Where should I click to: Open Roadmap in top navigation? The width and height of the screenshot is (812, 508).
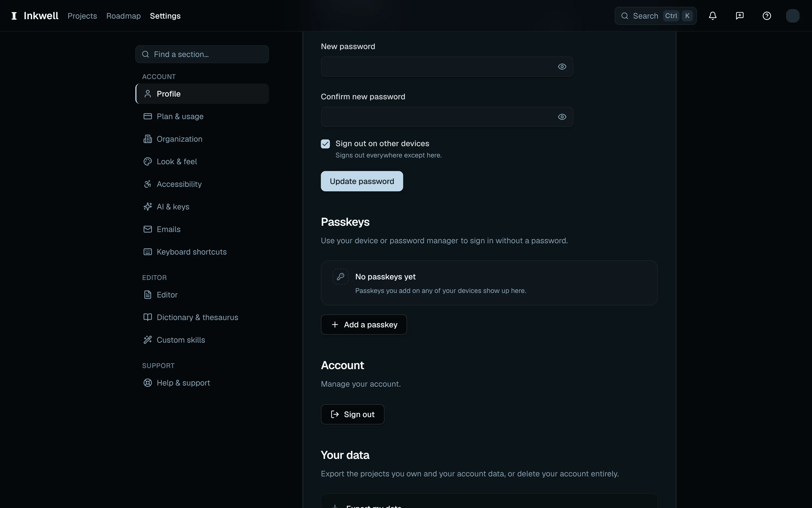pos(123,16)
